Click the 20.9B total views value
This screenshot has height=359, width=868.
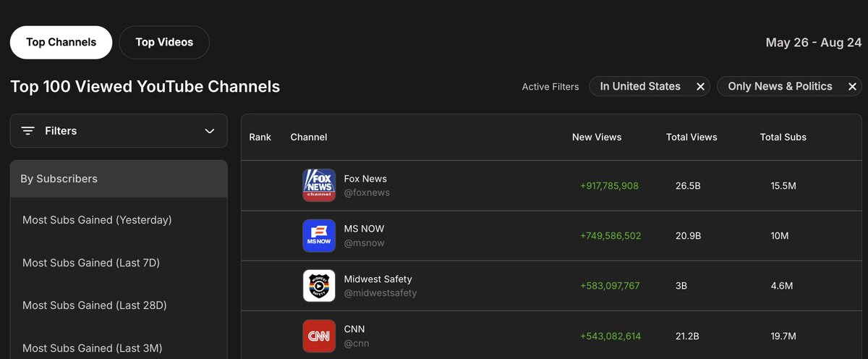[688, 236]
